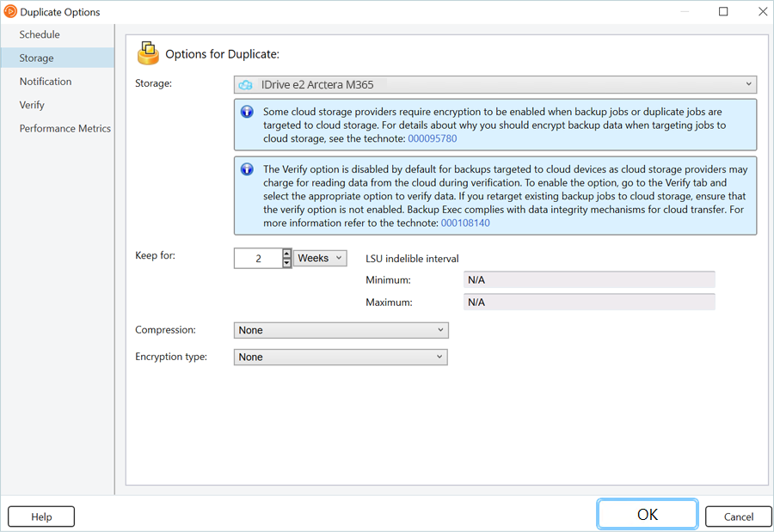
Task: Click the OK button
Action: pos(647,515)
